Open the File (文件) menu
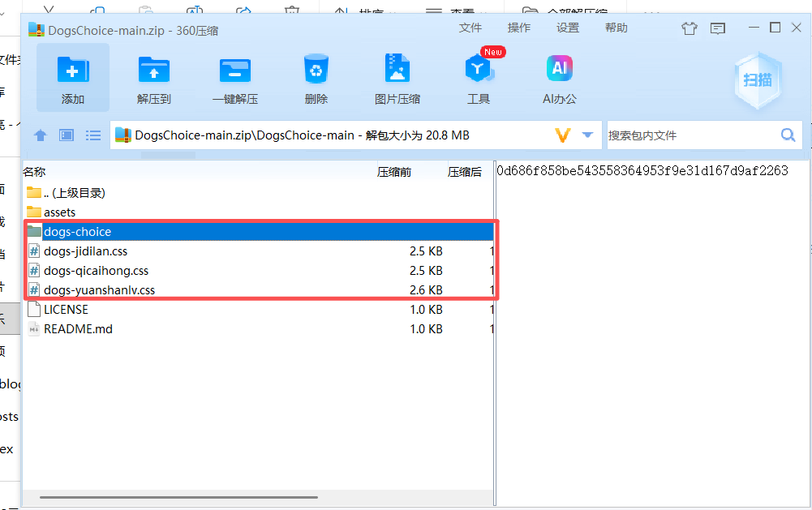The image size is (812, 510). pos(470,28)
